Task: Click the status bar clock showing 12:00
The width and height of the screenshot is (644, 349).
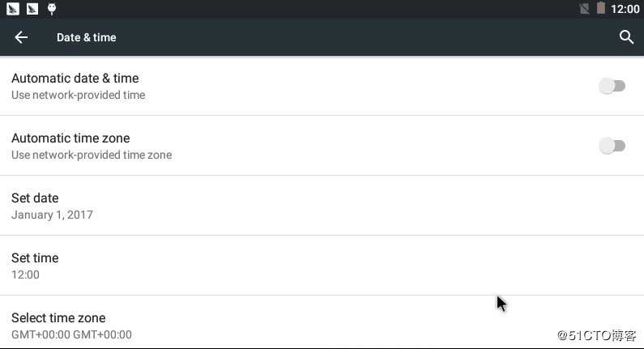Action: pos(625,9)
